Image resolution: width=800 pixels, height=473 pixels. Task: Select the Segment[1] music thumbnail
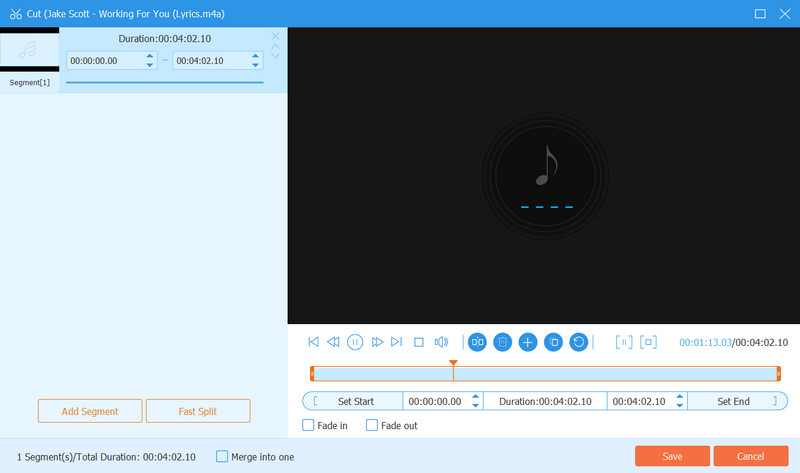click(x=29, y=50)
